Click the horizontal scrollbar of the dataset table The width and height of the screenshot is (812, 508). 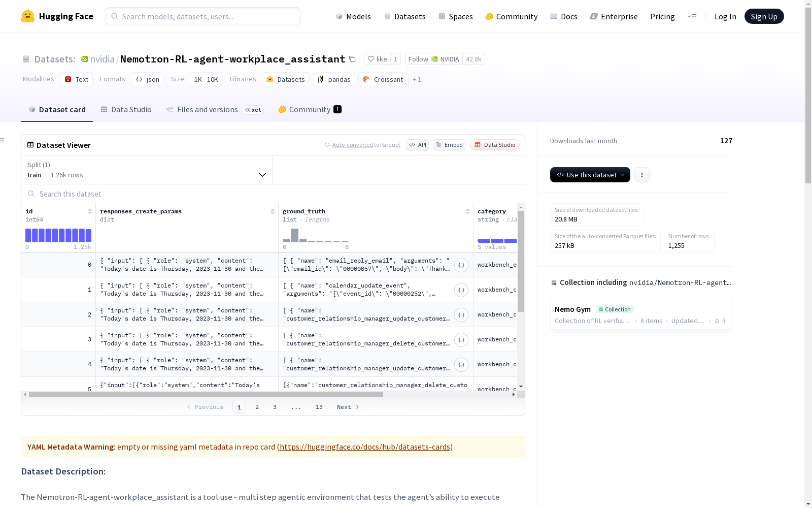click(x=206, y=394)
